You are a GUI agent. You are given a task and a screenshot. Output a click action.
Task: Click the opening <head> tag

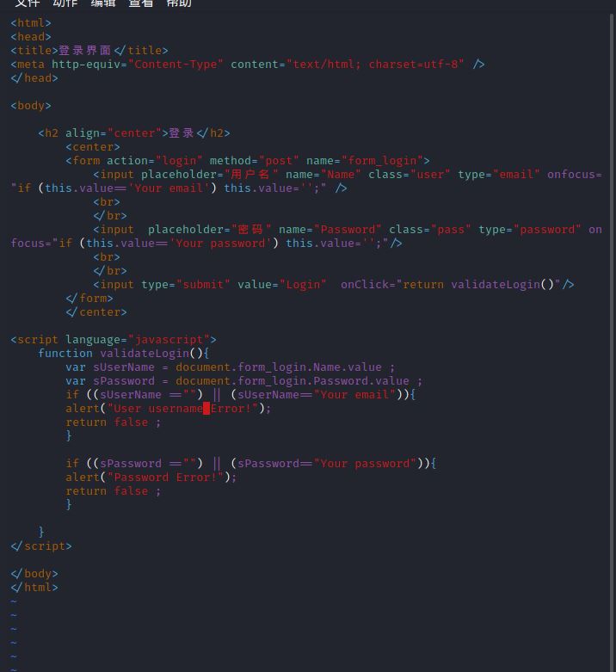pyautogui.click(x=31, y=36)
